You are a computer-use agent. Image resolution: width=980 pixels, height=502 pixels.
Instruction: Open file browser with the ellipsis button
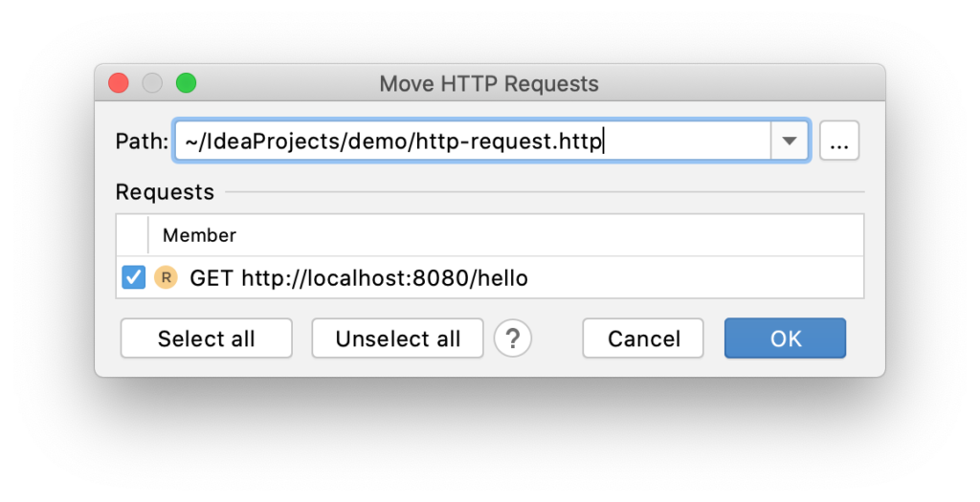click(x=838, y=142)
